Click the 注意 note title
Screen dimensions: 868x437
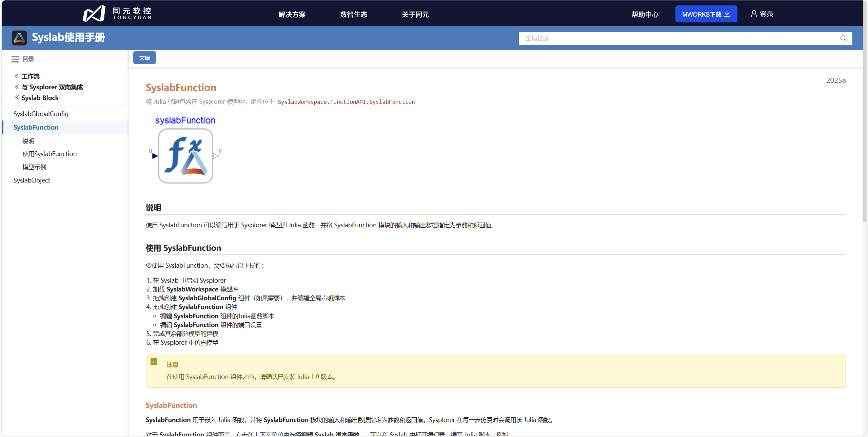[x=172, y=365]
